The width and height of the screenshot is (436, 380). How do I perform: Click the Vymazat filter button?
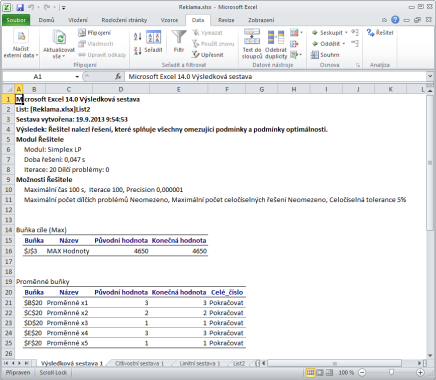pyautogui.click(x=207, y=33)
